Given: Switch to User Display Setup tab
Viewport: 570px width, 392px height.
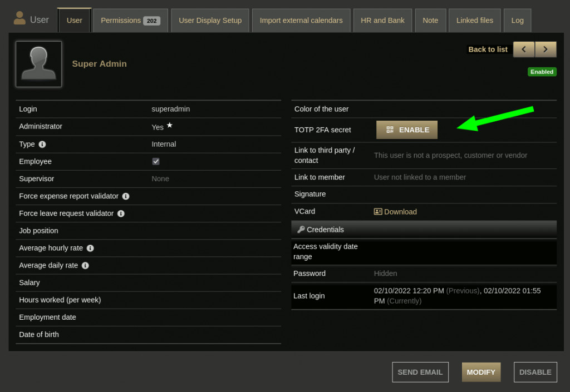Looking at the screenshot, I should point(210,21).
